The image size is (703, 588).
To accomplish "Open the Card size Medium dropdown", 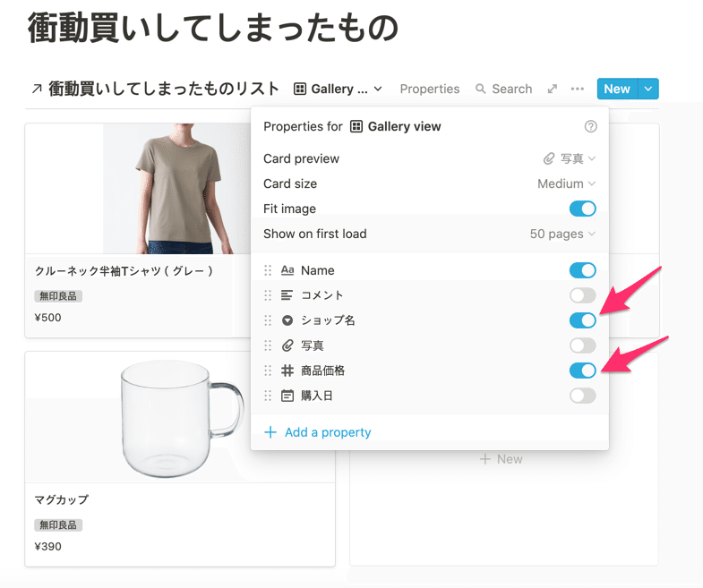I will coord(567,183).
